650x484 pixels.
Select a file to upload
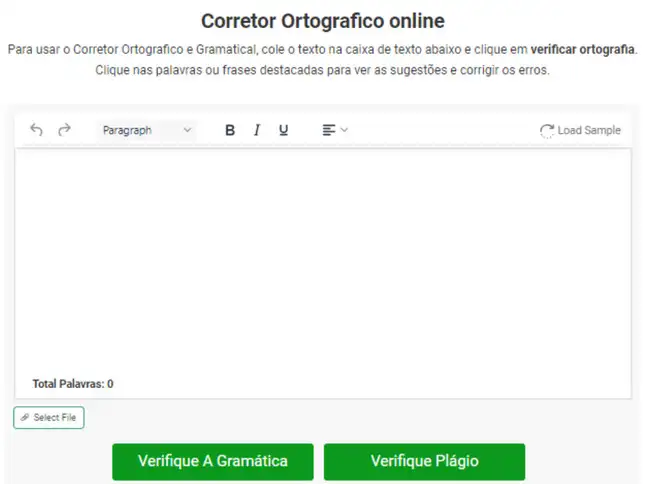pyautogui.click(x=49, y=418)
